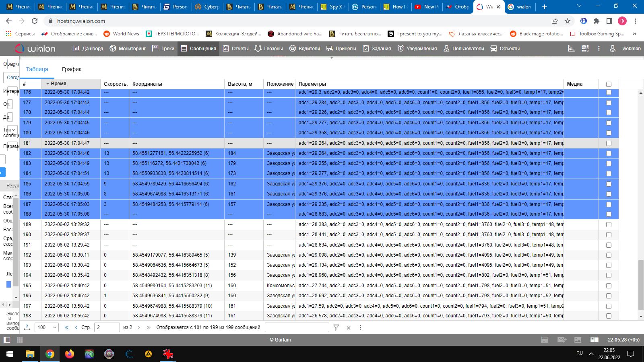Check the box for message row 181

[x=609, y=143]
